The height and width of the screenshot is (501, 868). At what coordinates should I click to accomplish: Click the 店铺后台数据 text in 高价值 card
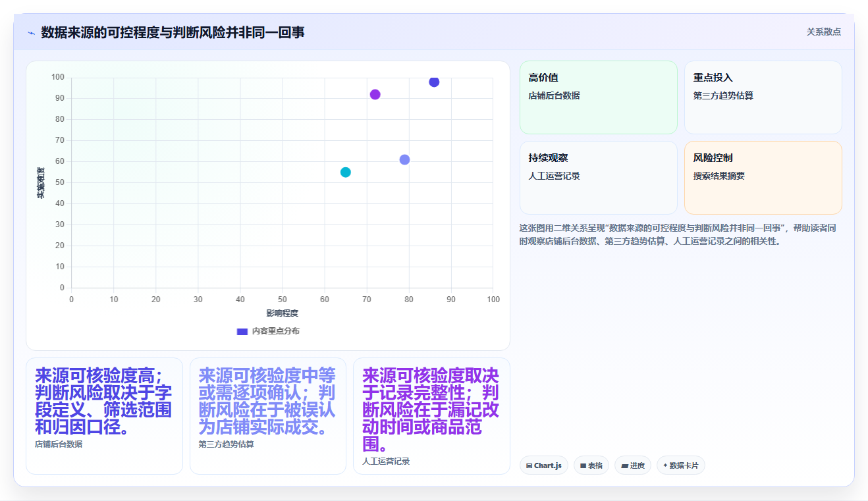pos(554,95)
